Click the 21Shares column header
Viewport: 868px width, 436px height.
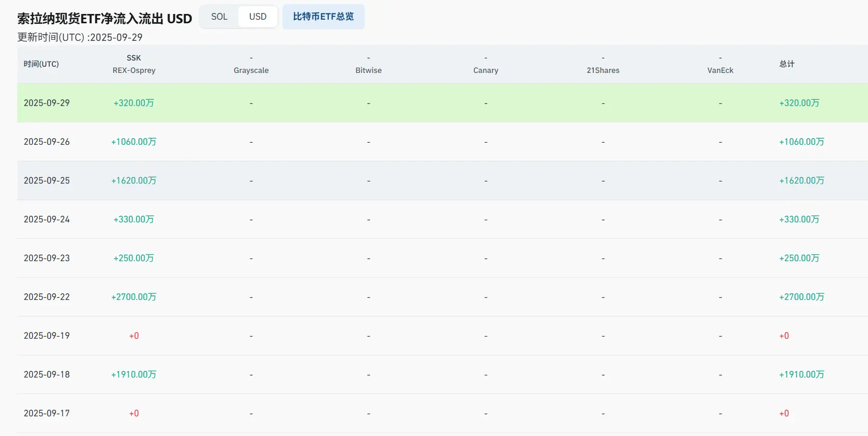pos(603,64)
